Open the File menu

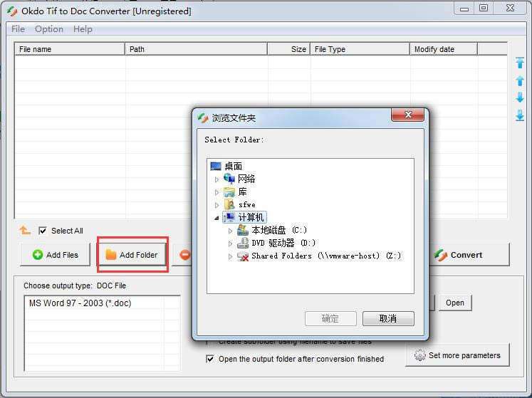(x=18, y=29)
